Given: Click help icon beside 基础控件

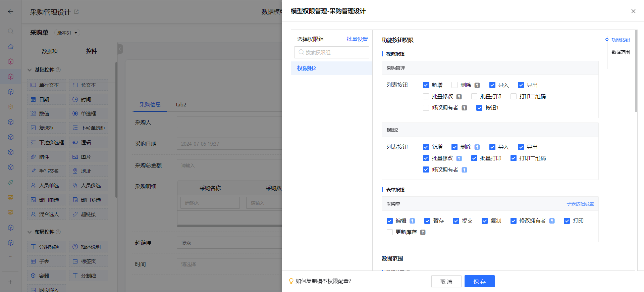Looking at the screenshot, I should 58,70.
